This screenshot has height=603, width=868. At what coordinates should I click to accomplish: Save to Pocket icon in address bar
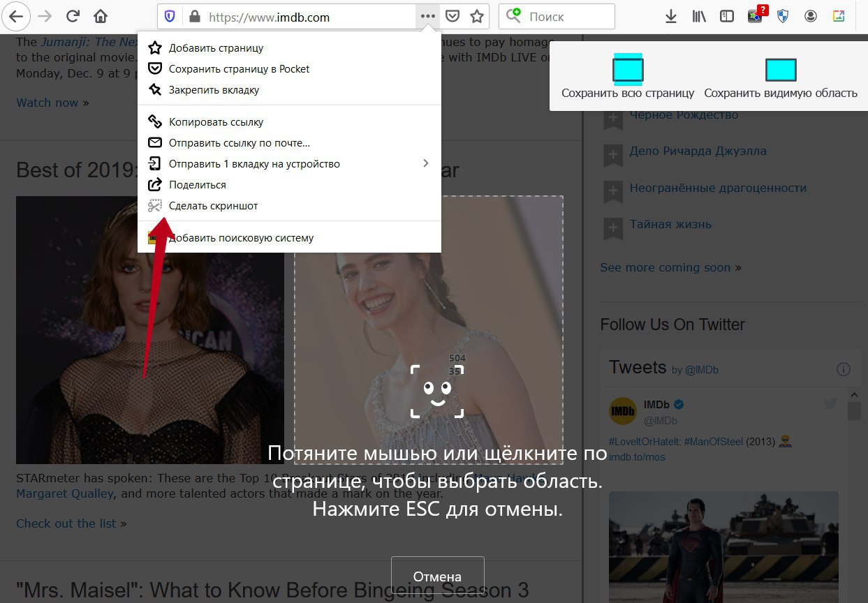coord(452,16)
